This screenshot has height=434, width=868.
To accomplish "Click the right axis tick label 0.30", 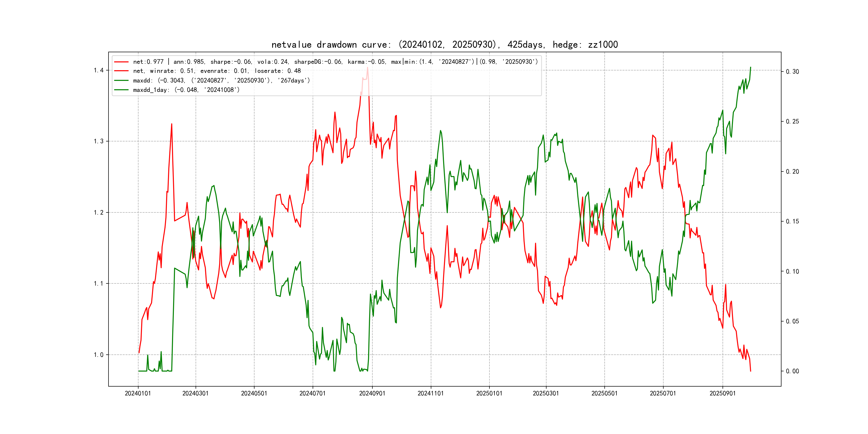I will pyautogui.click(x=792, y=72).
